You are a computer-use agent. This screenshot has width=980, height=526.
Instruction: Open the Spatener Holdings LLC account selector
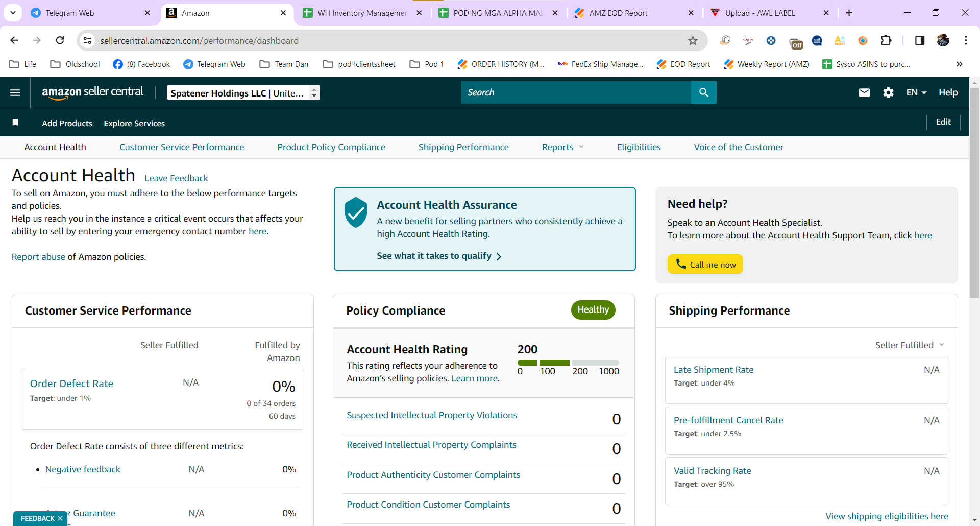(243, 92)
